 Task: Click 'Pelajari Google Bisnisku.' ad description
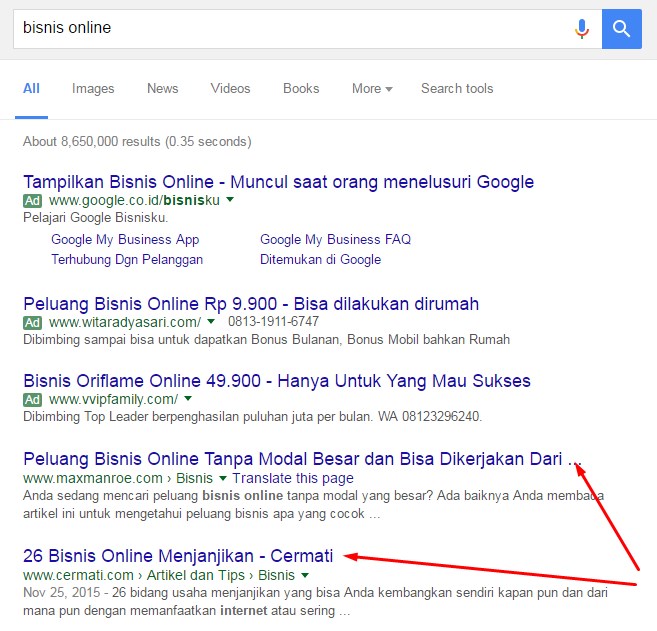(x=96, y=218)
